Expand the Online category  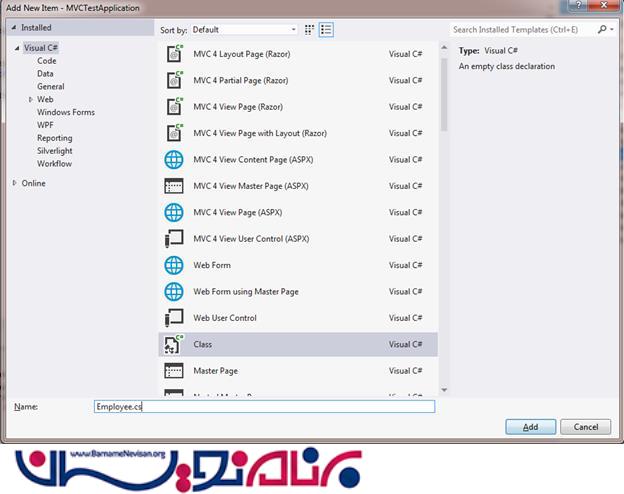coord(15,183)
